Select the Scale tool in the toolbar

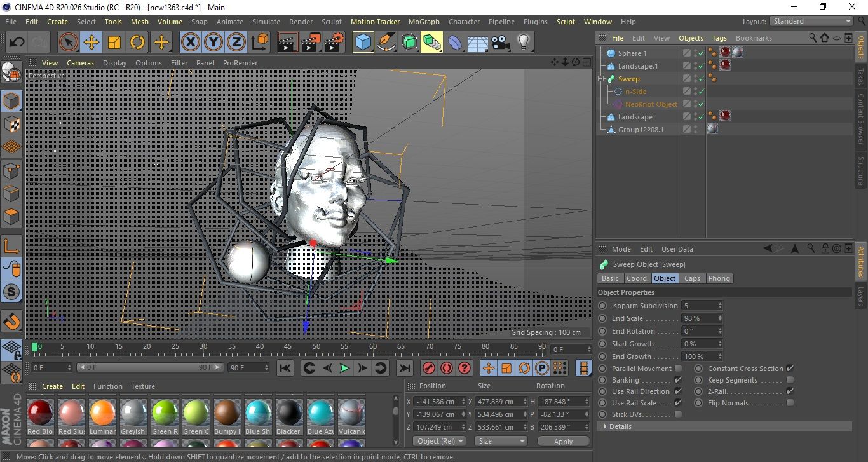point(114,43)
